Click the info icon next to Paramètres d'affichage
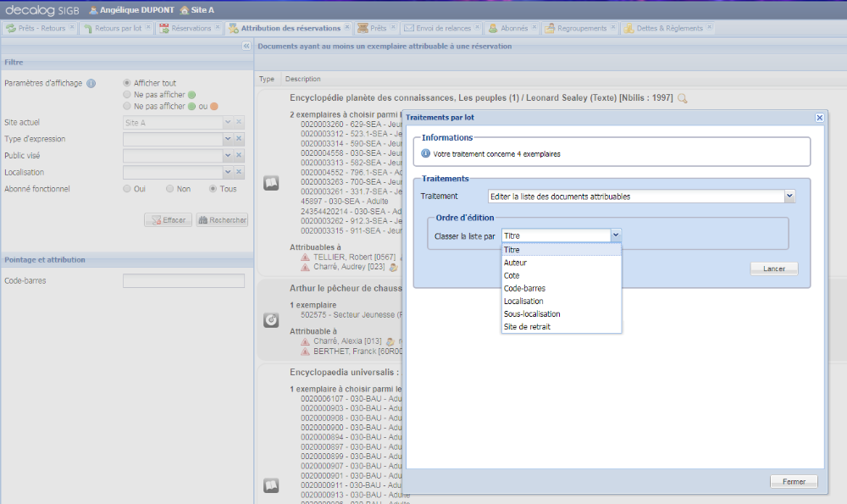847x504 pixels. tap(91, 83)
